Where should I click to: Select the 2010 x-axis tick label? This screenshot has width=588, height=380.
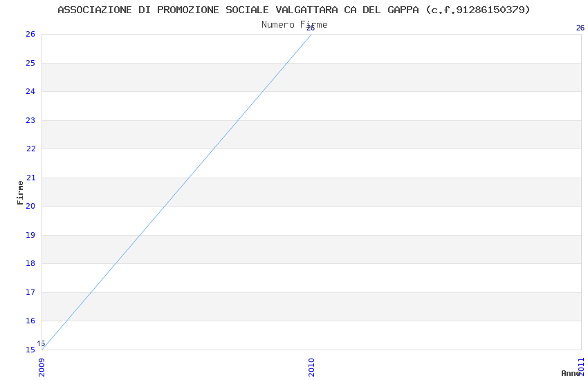tap(311, 368)
